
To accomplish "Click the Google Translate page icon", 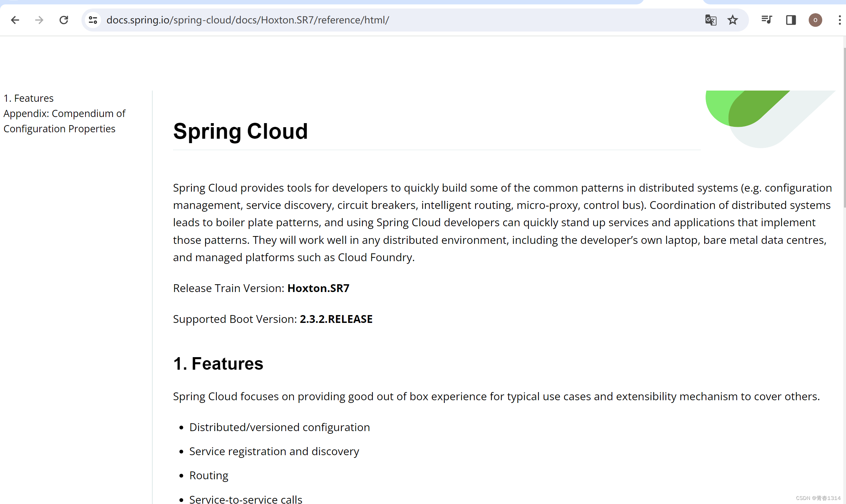I will 711,20.
